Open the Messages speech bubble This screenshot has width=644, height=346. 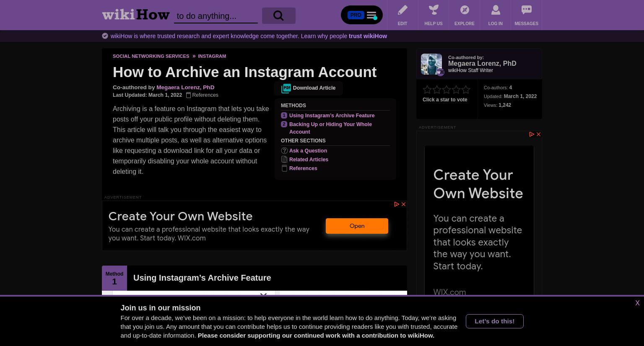point(527,15)
